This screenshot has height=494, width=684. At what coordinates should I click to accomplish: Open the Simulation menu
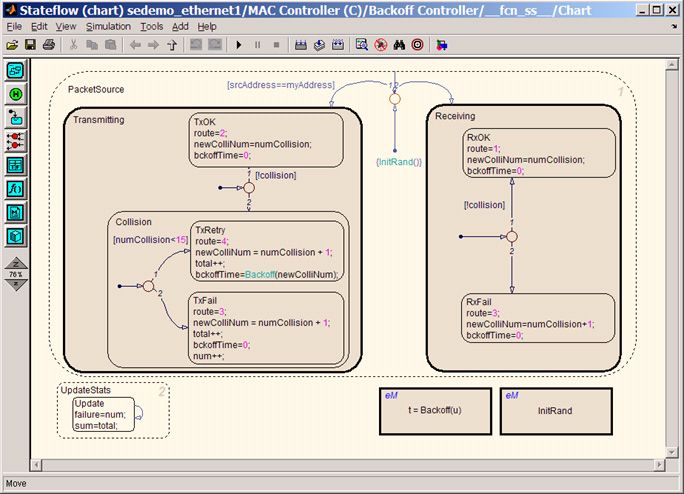point(108,26)
